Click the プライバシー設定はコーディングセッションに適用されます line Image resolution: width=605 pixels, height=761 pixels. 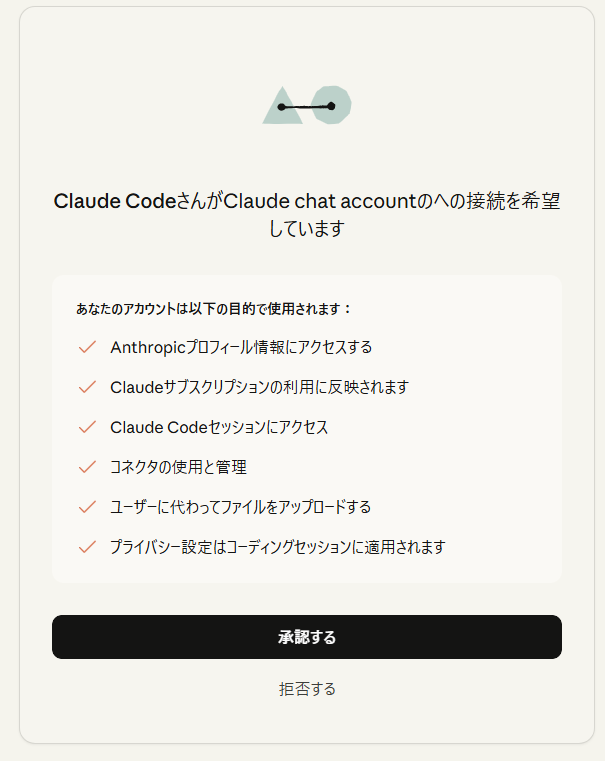point(277,547)
